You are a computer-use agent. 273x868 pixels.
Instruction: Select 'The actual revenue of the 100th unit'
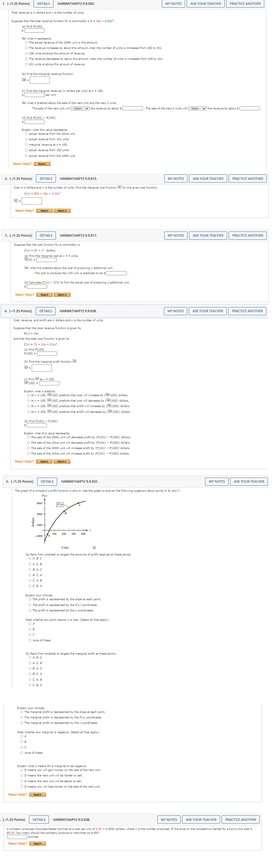tap(26, 42)
